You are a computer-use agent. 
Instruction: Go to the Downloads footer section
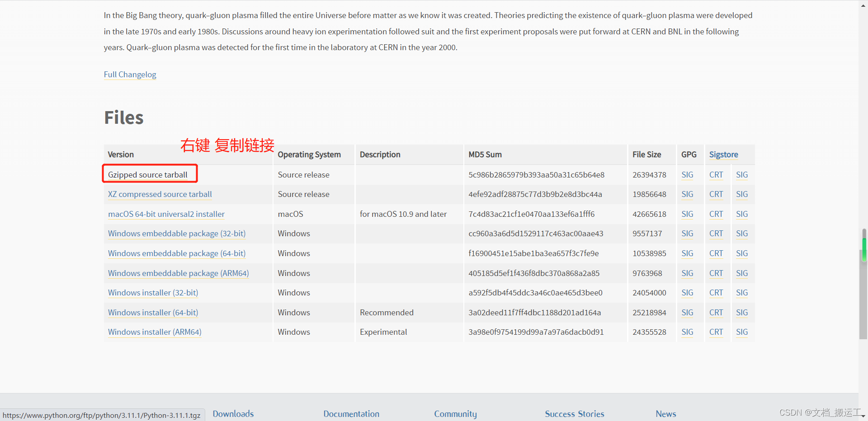point(233,414)
